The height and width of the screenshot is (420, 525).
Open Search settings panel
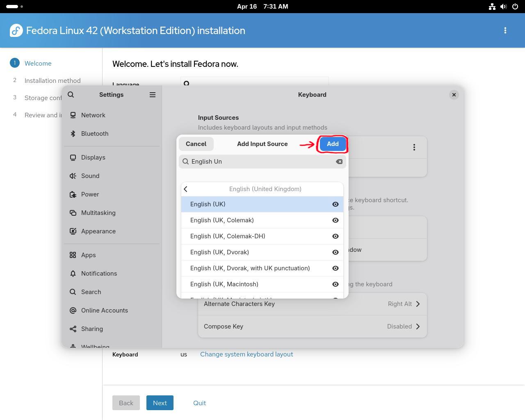(x=112, y=292)
